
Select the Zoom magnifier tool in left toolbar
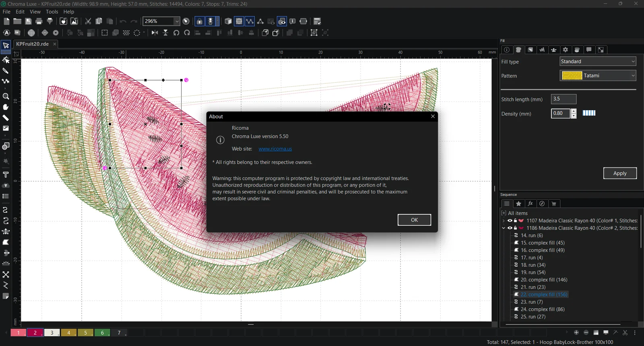point(6,96)
